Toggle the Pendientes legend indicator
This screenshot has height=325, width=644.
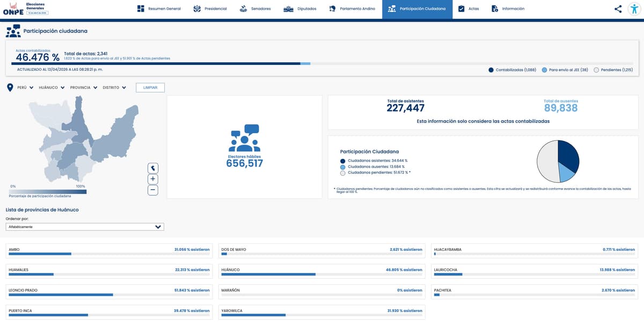[x=596, y=70]
